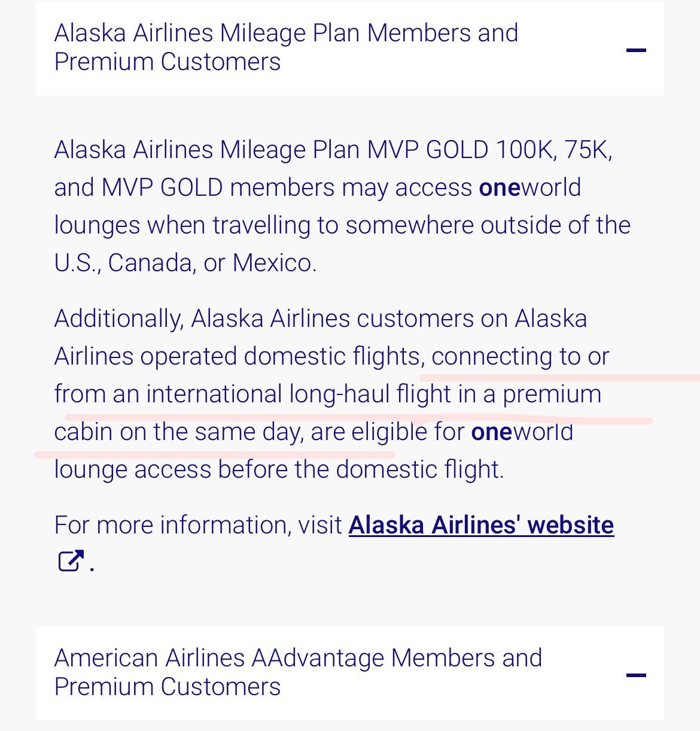Click the phrase "MVP GOLD 100K, 75K"
Image resolution: width=700 pixels, height=731 pixels.
coord(489,150)
